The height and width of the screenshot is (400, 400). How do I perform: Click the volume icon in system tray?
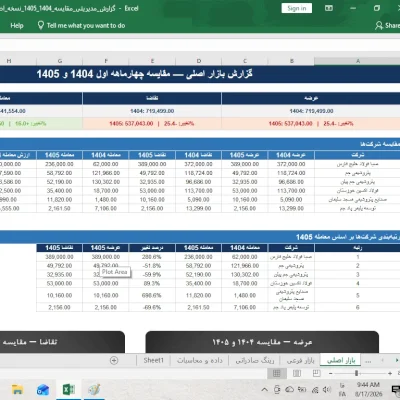click(327, 389)
